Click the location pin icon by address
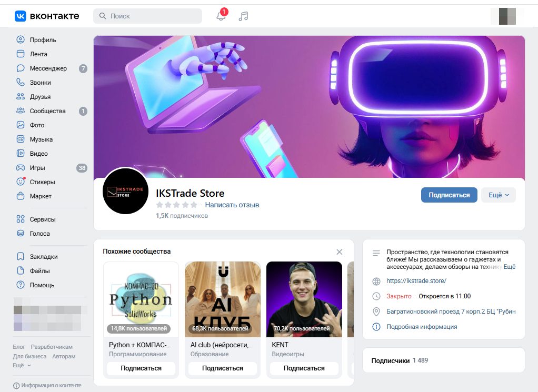 click(376, 311)
